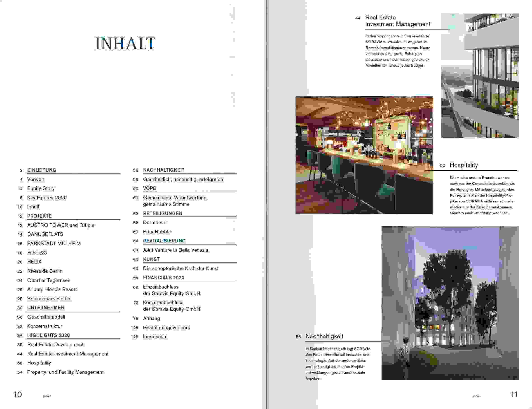Click the Konzernstruktur entry
The height and width of the screenshot is (409, 532).
click(x=45, y=326)
